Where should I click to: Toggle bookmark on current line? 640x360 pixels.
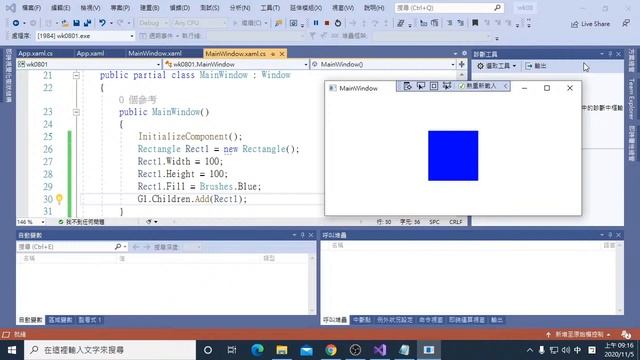[475, 23]
